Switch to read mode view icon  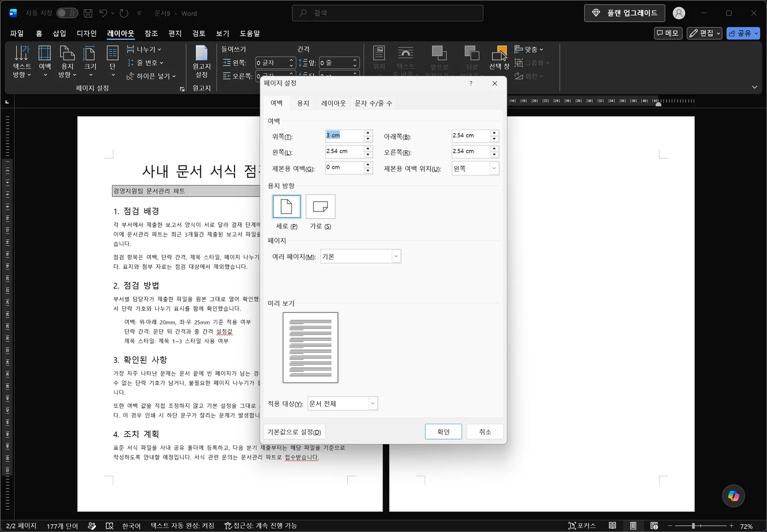click(x=613, y=526)
